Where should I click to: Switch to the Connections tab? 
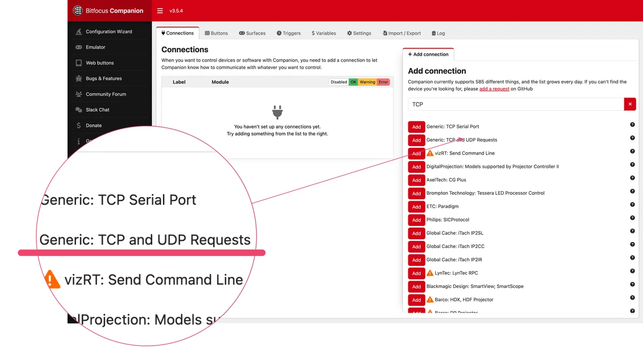coord(177,33)
